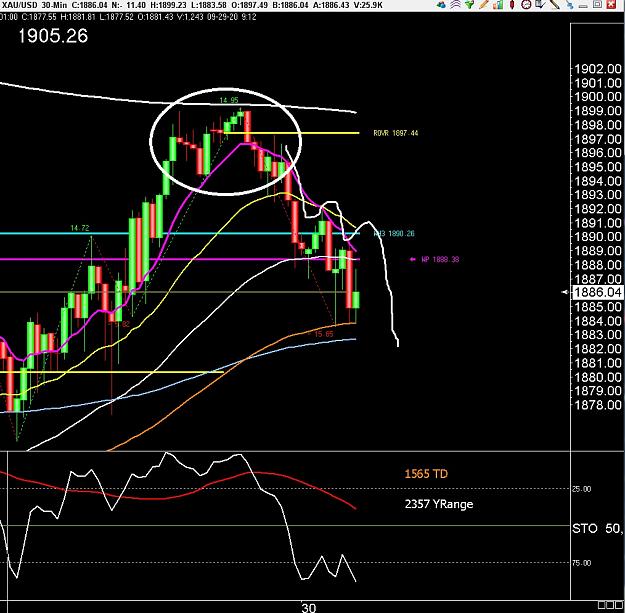Open the bar chart icon in toolbar
The width and height of the screenshot is (625, 613).
click(498, 5)
